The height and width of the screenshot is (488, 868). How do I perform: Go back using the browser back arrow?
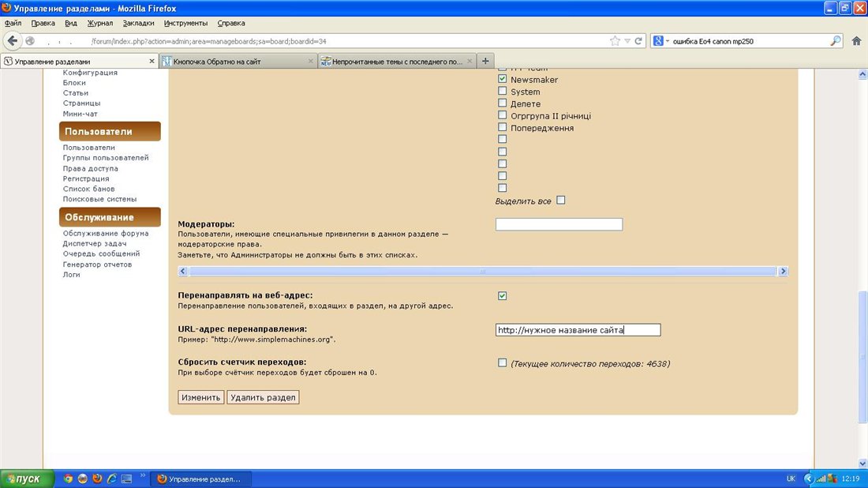13,41
